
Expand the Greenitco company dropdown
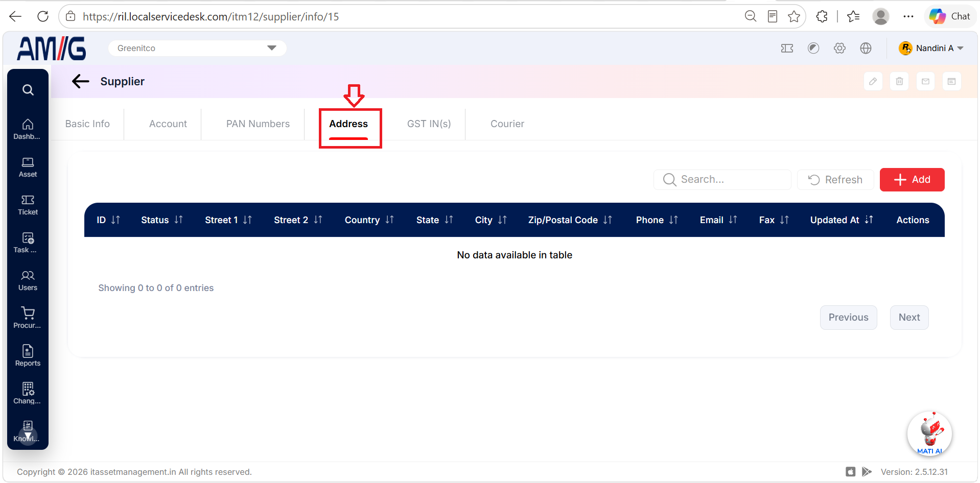click(x=197, y=48)
